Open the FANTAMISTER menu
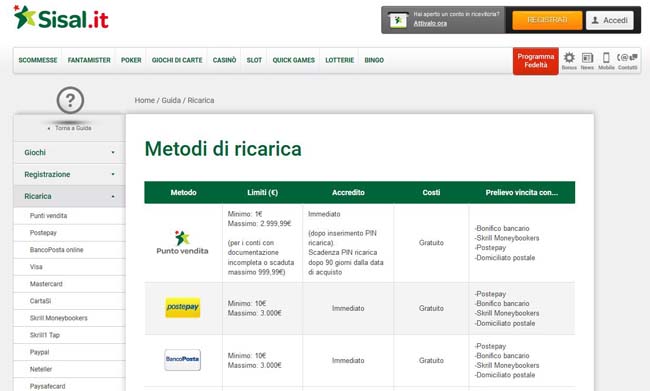The height and width of the screenshot is (391, 650). pyautogui.click(x=89, y=60)
